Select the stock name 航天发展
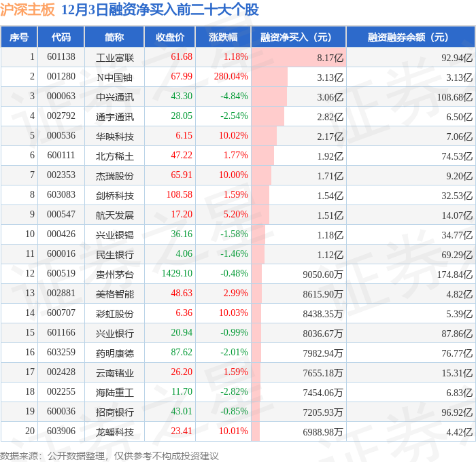Viewport: 476px width, 462px height. click(x=115, y=215)
